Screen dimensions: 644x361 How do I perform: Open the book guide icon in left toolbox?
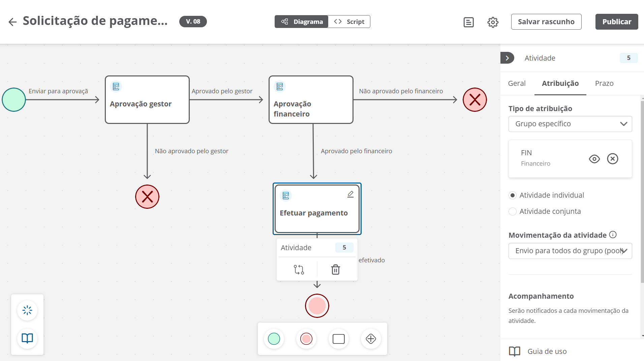(x=27, y=338)
